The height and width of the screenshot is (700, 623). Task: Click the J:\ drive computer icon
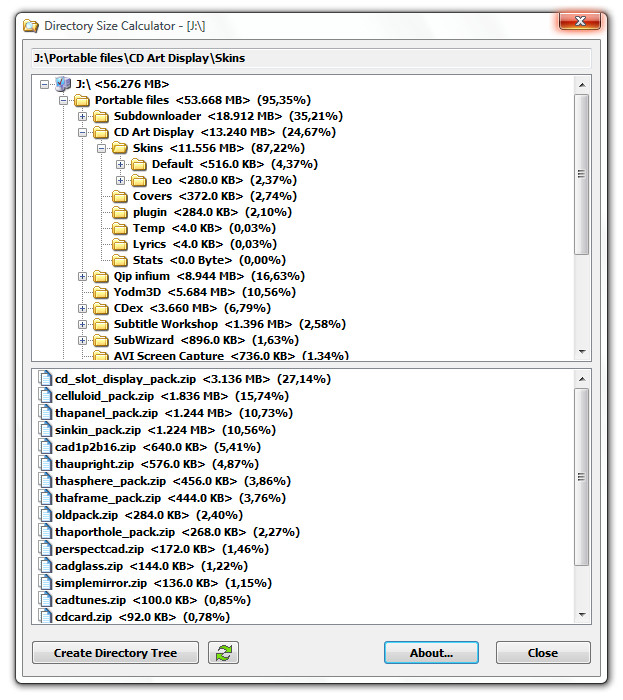click(x=63, y=84)
